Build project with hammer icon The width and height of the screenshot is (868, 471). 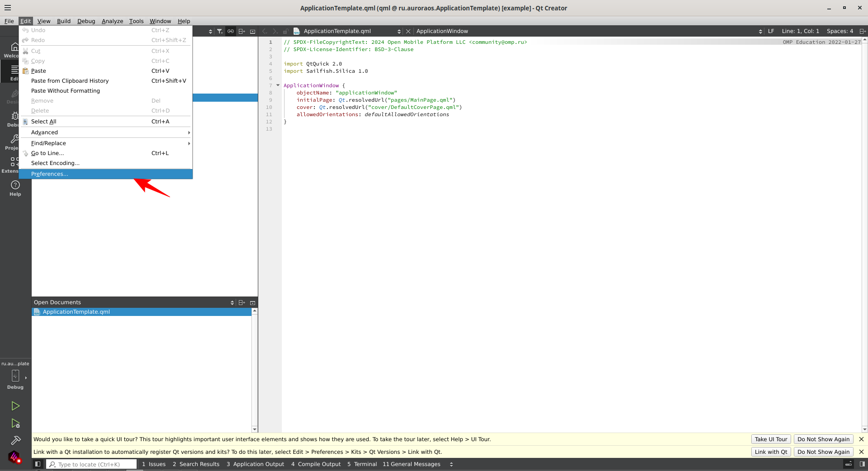coord(15,440)
